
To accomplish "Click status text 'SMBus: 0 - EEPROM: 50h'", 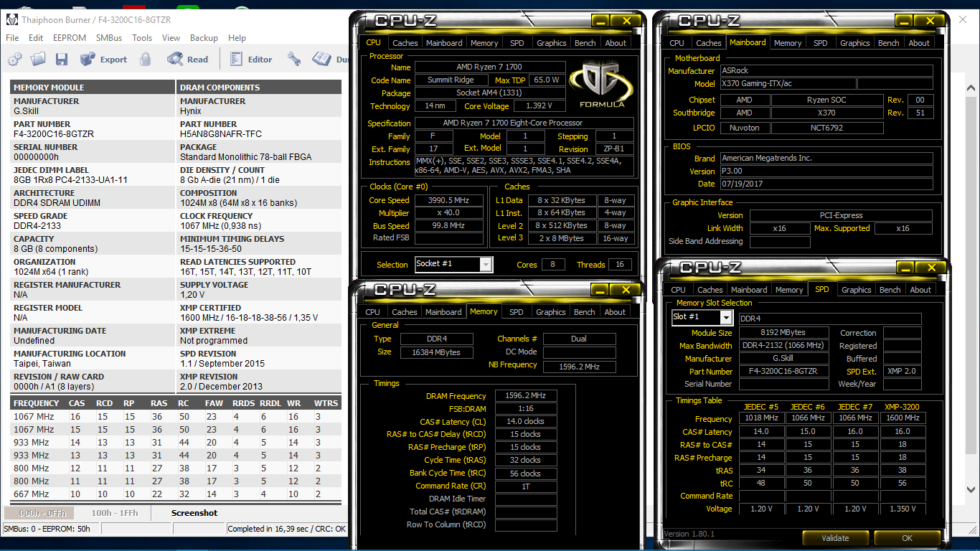I will click(x=47, y=529).
